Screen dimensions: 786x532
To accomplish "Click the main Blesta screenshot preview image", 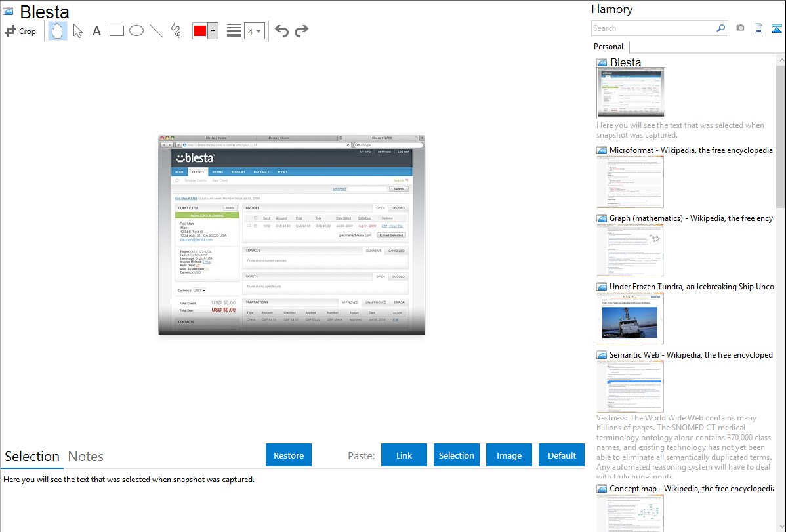I will 292,235.
